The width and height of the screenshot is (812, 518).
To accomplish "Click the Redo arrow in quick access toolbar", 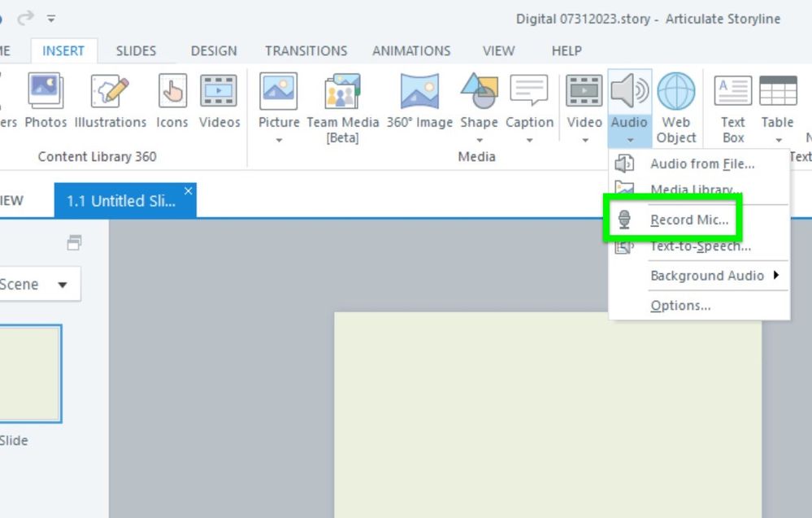I will point(25,19).
